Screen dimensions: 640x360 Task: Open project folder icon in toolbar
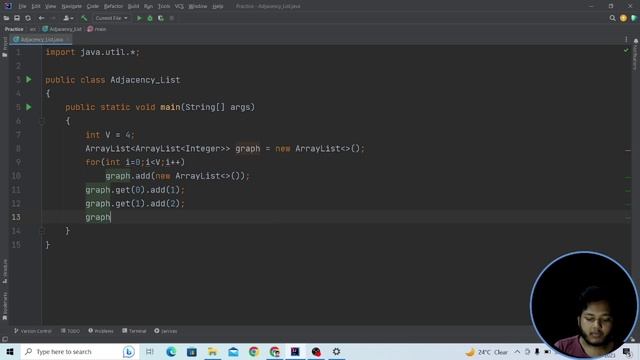tap(6, 18)
